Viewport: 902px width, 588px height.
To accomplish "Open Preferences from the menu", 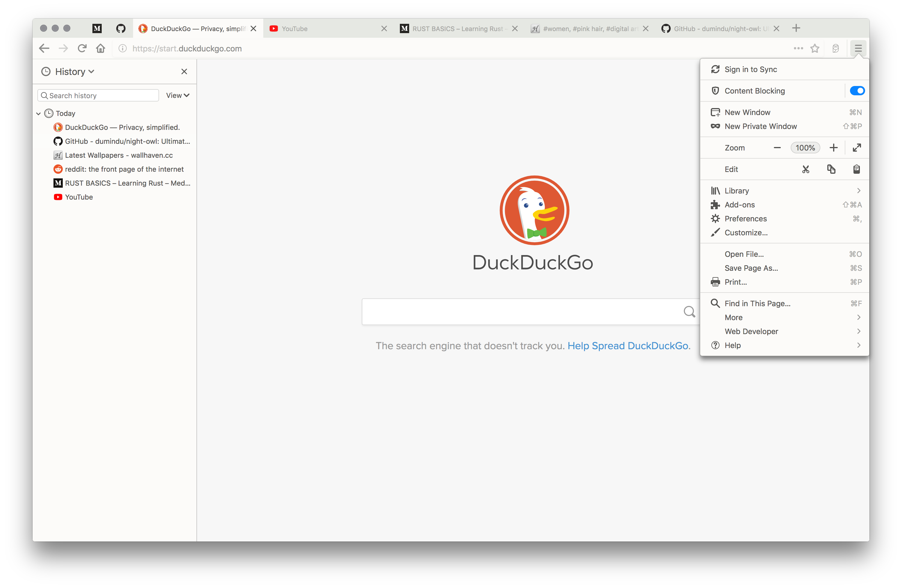I will click(x=745, y=218).
